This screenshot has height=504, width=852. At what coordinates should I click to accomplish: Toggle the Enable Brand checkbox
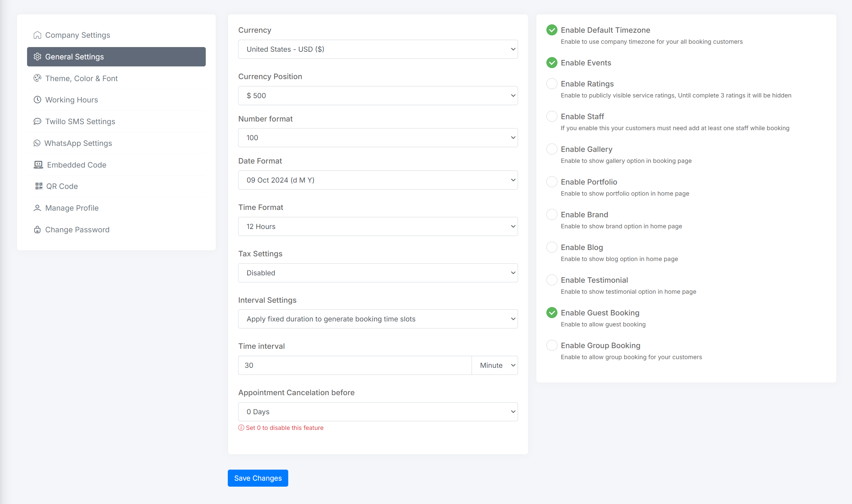click(x=551, y=214)
